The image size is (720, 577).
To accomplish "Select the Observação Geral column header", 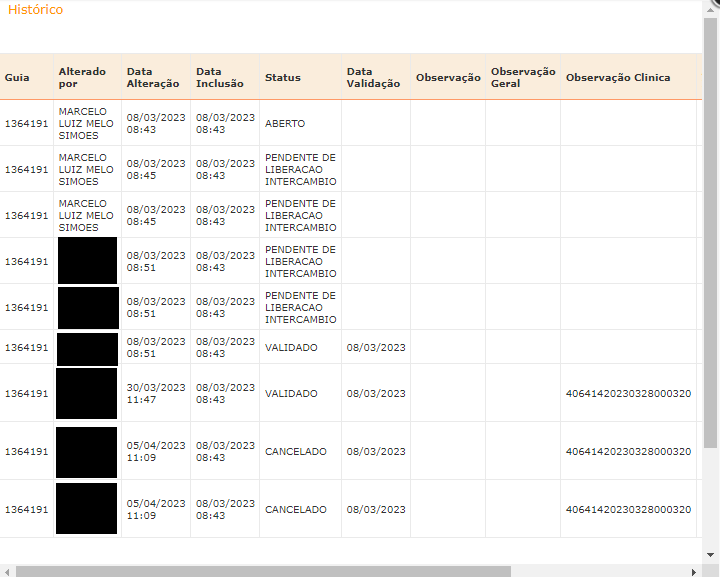I will pyautogui.click(x=523, y=78).
